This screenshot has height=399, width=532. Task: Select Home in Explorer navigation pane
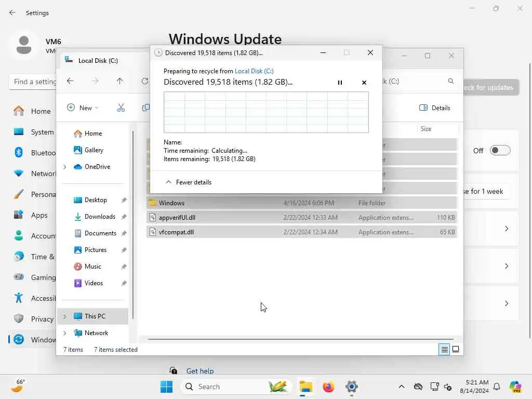point(88,134)
